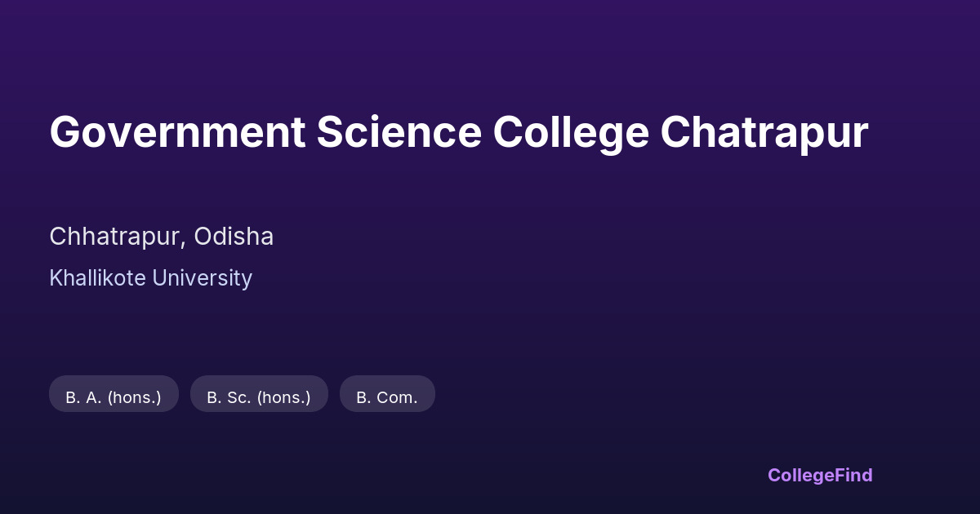Viewport: 980px width, 514px height.
Task: Click "Odisha" in the location line
Action: (x=234, y=237)
